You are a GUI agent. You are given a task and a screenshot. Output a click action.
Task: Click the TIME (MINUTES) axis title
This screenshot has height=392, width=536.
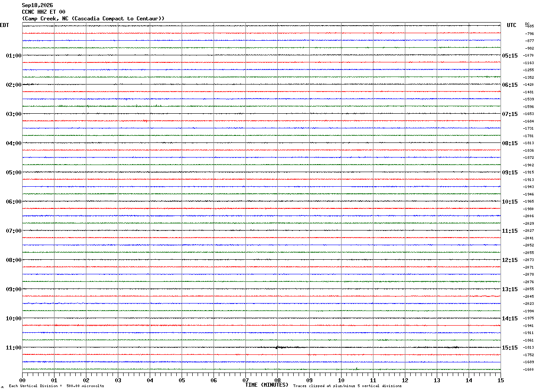(267, 385)
